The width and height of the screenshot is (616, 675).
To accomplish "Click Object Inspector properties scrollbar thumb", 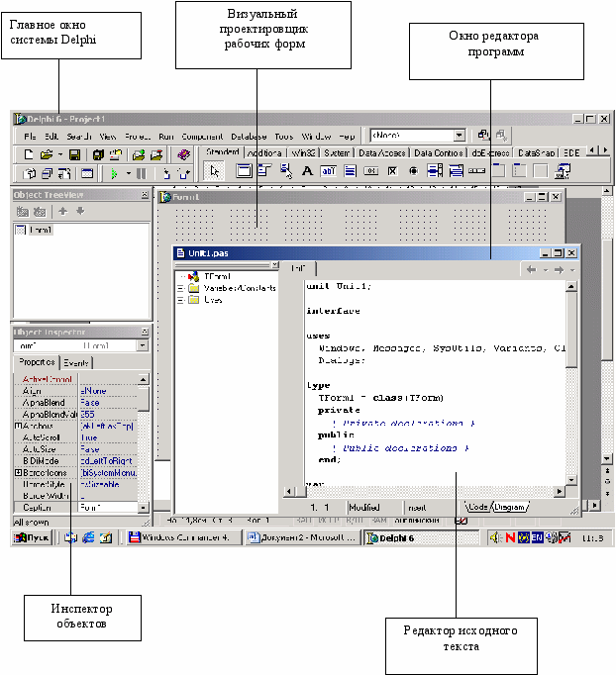I will tap(144, 398).
